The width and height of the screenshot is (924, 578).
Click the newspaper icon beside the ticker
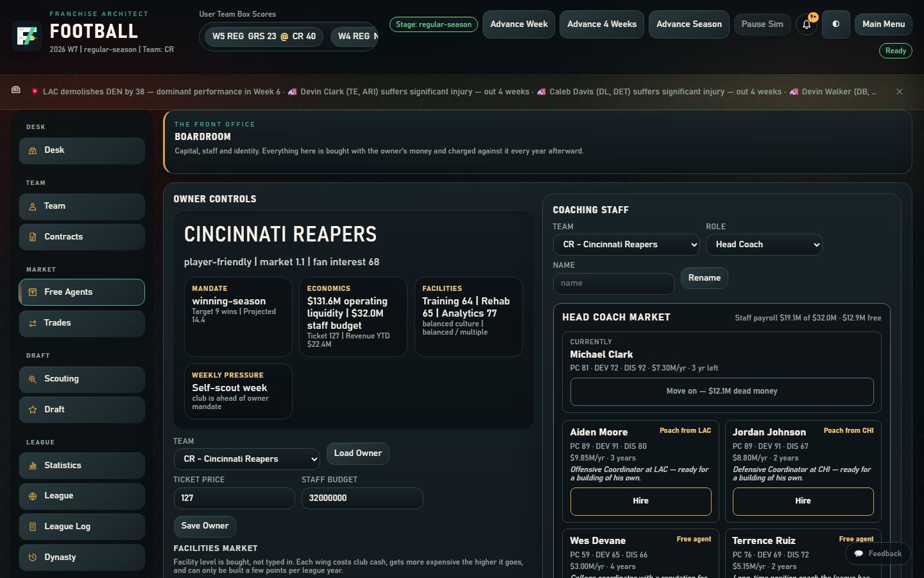[x=16, y=91]
